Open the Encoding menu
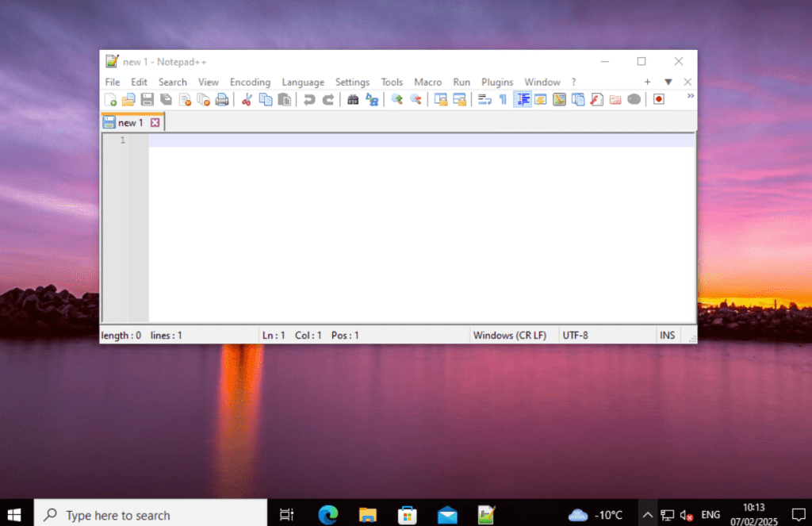 250,82
